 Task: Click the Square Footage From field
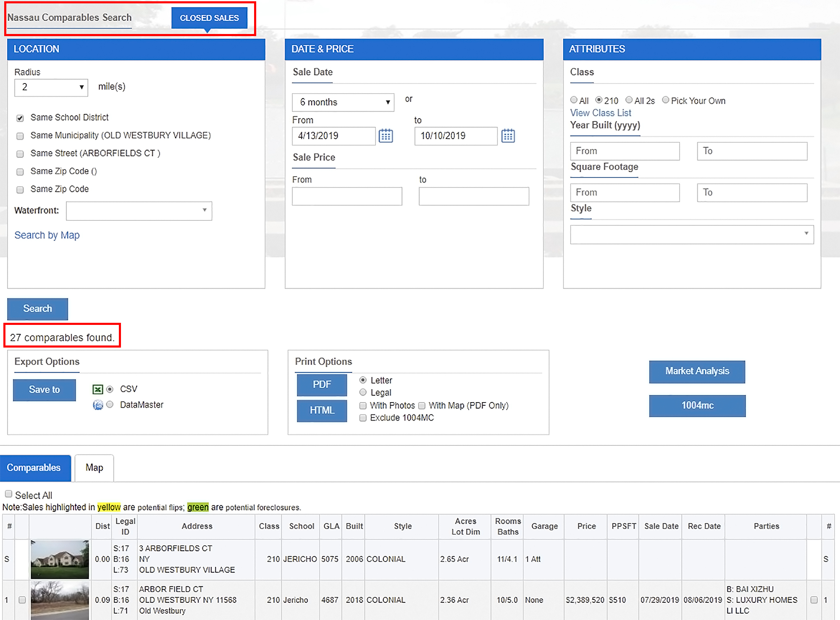pyautogui.click(x=625, y=193)
